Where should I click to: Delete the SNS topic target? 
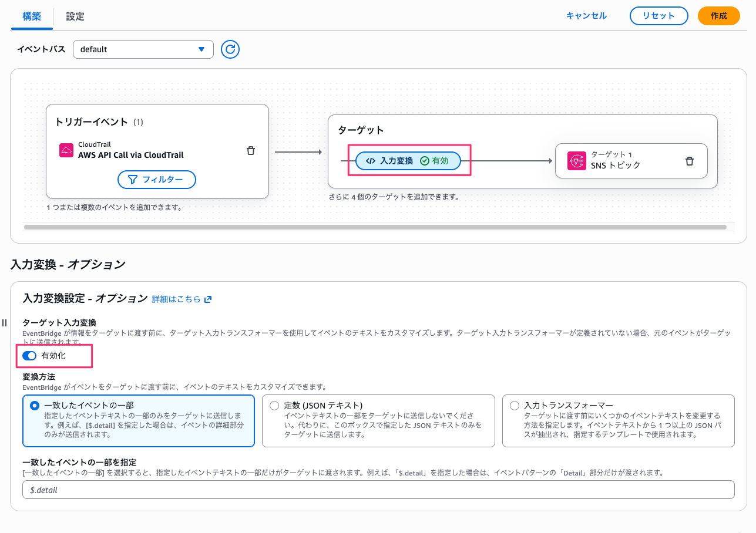click(690, 161)
